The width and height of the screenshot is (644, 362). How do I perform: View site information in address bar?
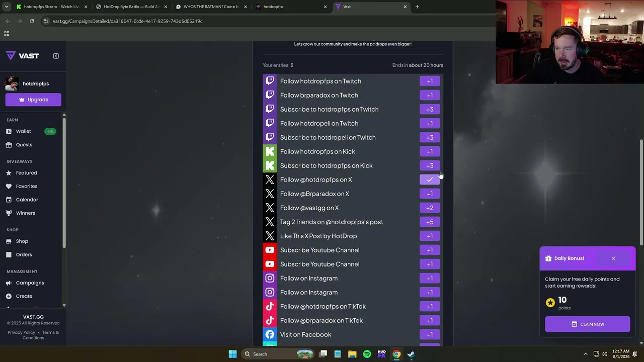point(46,21)
